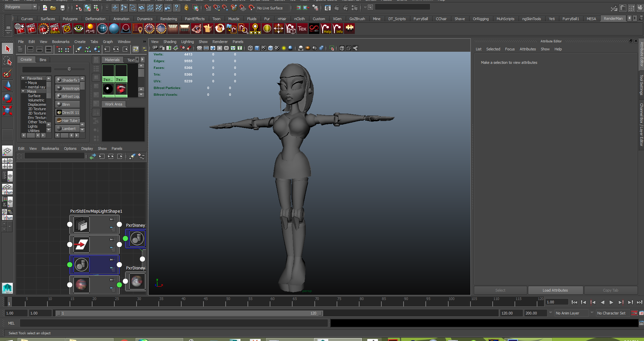Open the RenderMan Help shelf icon

(326, 29)
